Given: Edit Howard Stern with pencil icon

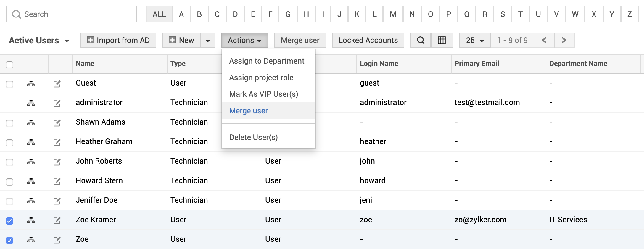Looking at the screenshot, I should pos(57,181).
